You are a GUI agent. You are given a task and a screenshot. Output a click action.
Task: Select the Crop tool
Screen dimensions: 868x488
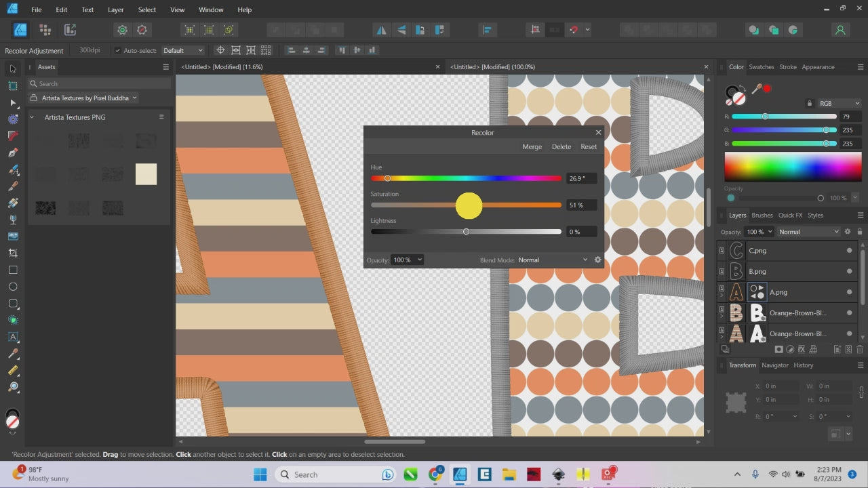click(x=13, y=253)
